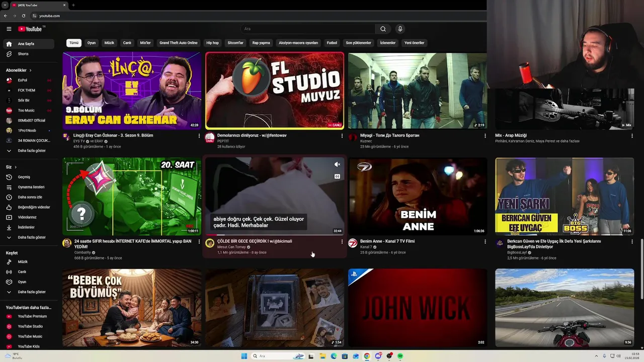Image resolution: width=644 pixels, height=362 pixels.
Task: Open options menu for Miyagi video
Action: click(485, 136)
